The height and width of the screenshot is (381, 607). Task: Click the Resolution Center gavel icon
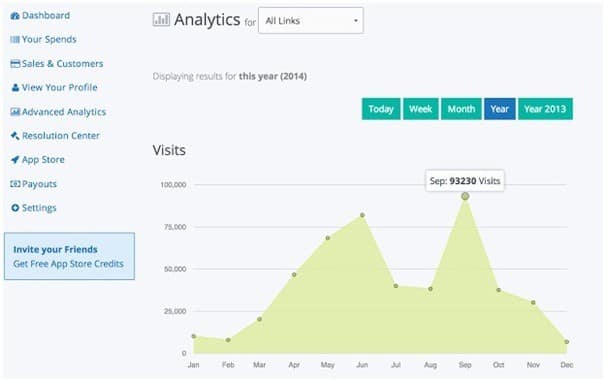click(15, 136)
